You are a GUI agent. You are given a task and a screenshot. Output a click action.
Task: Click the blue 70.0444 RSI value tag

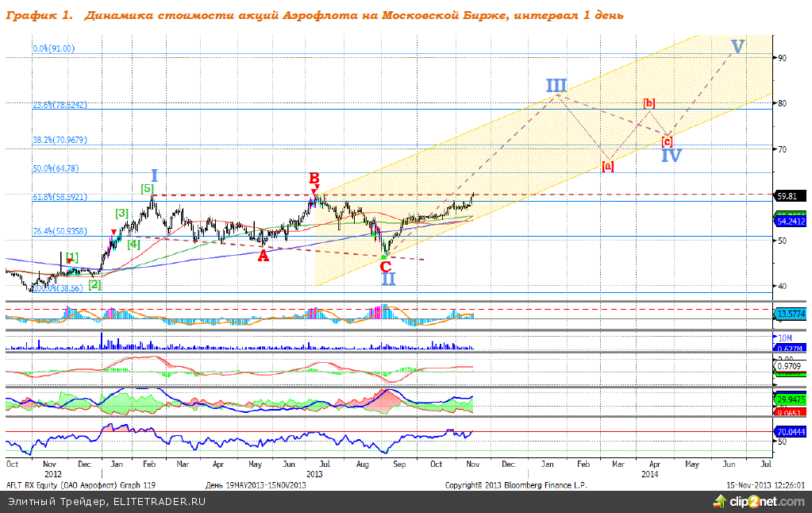point(791,432)
